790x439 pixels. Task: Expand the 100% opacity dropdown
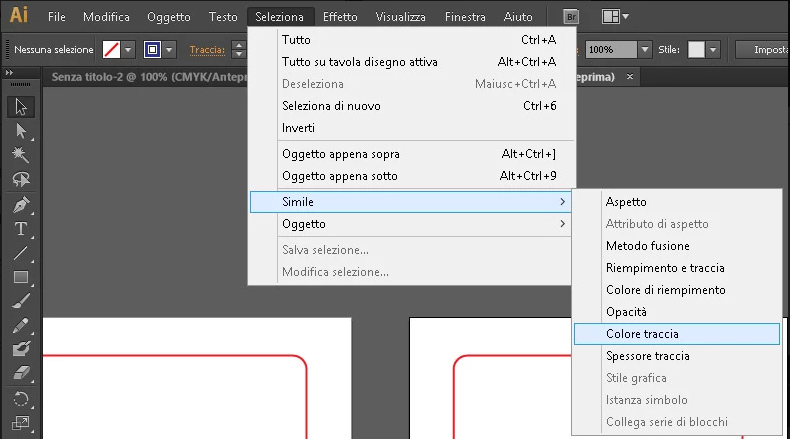pyautogui.click(x=644, y=50)
